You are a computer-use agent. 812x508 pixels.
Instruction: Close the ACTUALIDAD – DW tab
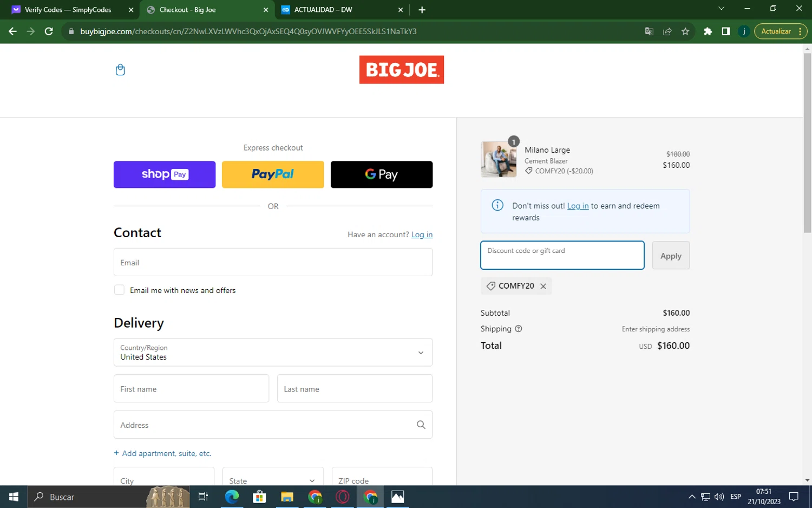point(401,10)
